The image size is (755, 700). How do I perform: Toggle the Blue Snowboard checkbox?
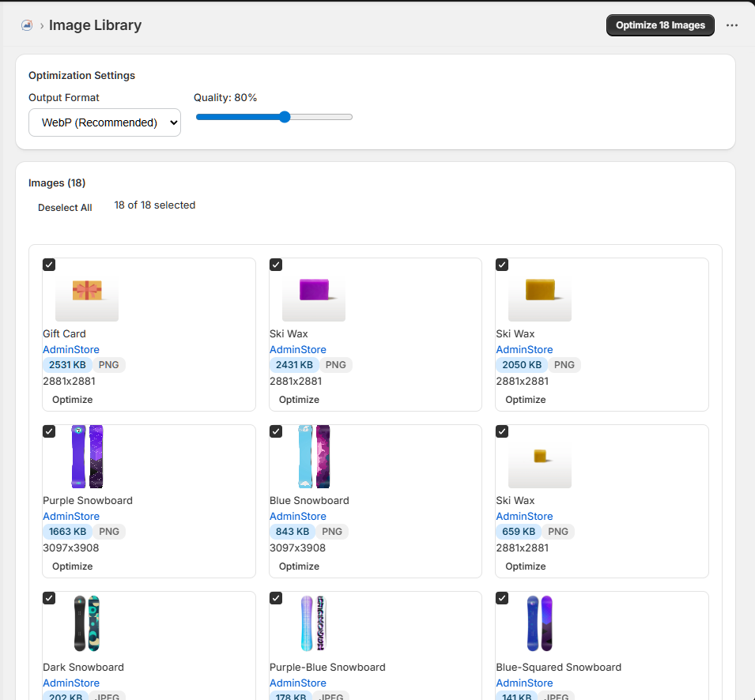pos(276,431)
